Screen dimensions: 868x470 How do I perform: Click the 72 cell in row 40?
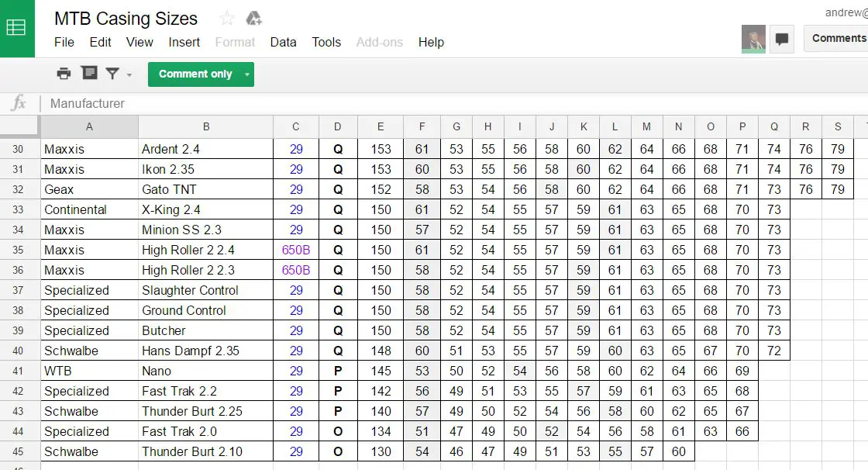coord(774,351)
